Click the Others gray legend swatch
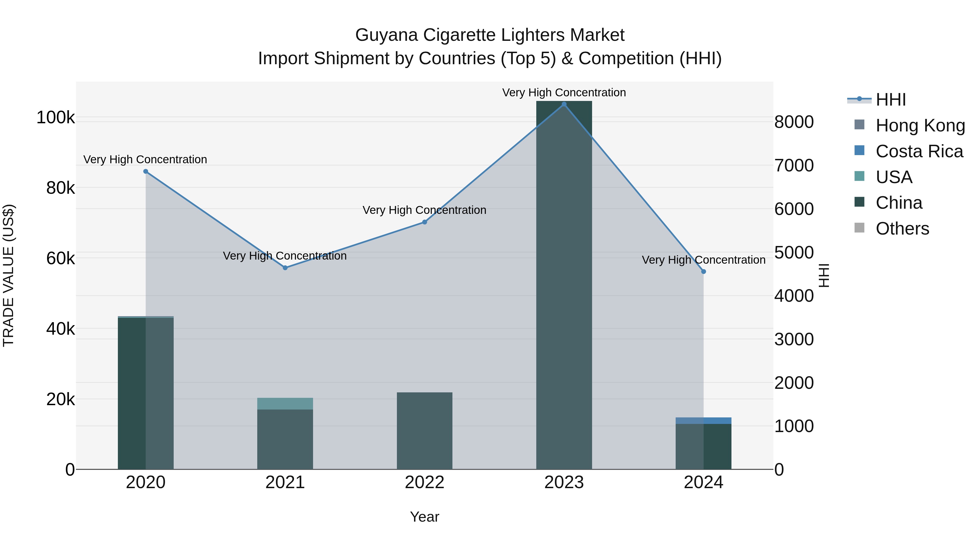 [x=859, y=228]
